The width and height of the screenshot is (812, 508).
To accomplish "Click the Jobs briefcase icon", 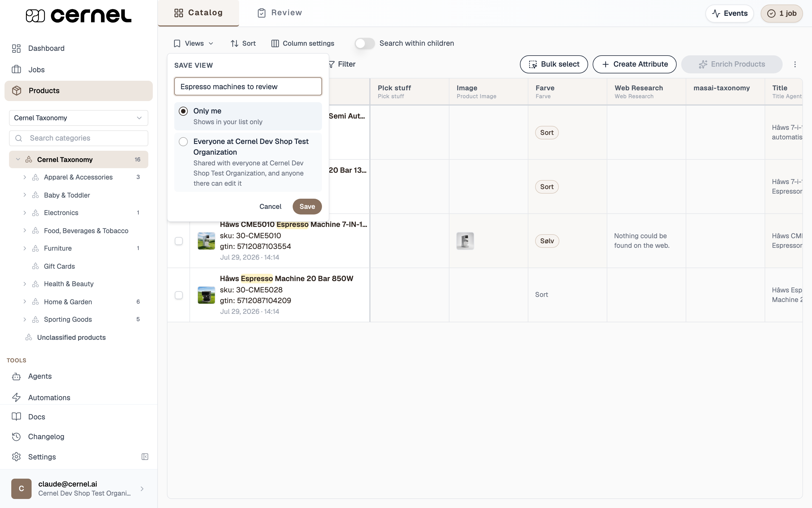I will [x=16, y=69].
